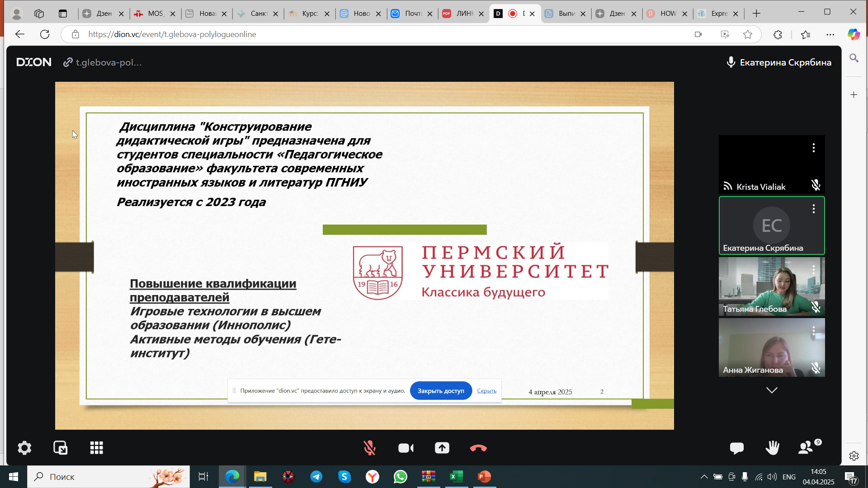Unmute the crossed-out microphone
Image resolution: width=868 pixels, height=488 pixels.
pyautogui.click(x=369, y=448)
